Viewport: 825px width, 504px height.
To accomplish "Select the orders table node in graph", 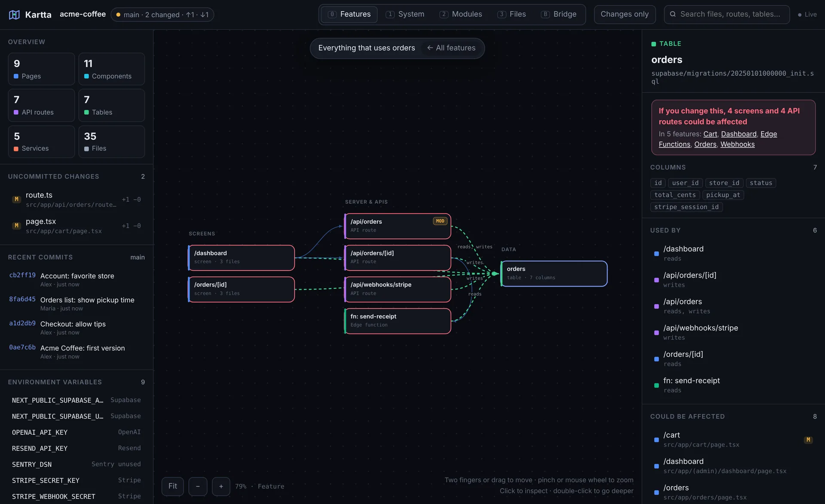I will click(554, 274).
